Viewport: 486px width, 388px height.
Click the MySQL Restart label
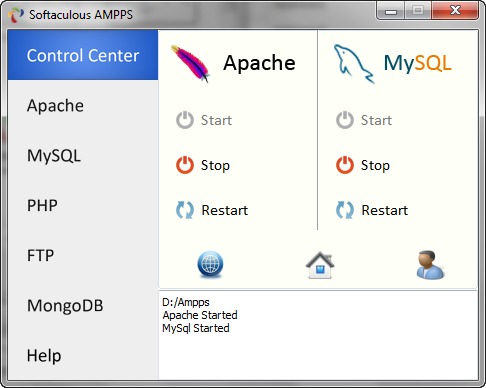click(x=385, y=210)
